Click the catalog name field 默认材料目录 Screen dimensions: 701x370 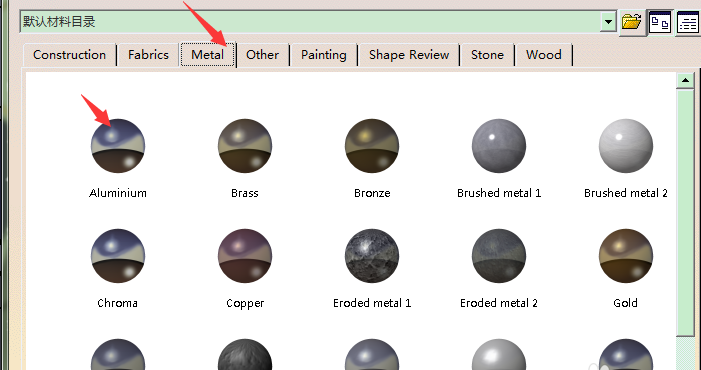click(x=310, y=22)
